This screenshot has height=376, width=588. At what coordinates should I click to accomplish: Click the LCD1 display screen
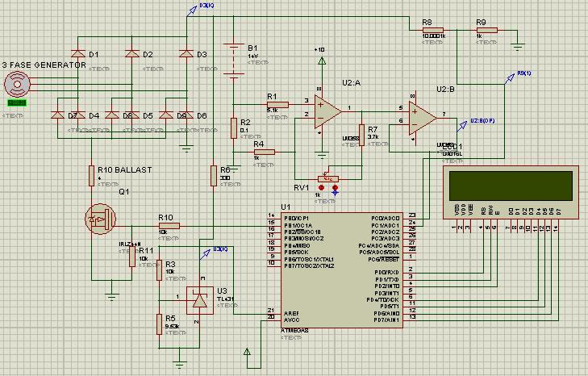click(511, 186)
